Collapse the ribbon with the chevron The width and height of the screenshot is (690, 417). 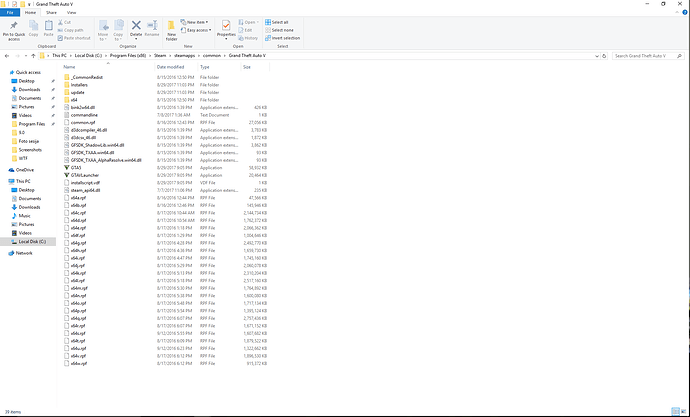coord(677,13)
